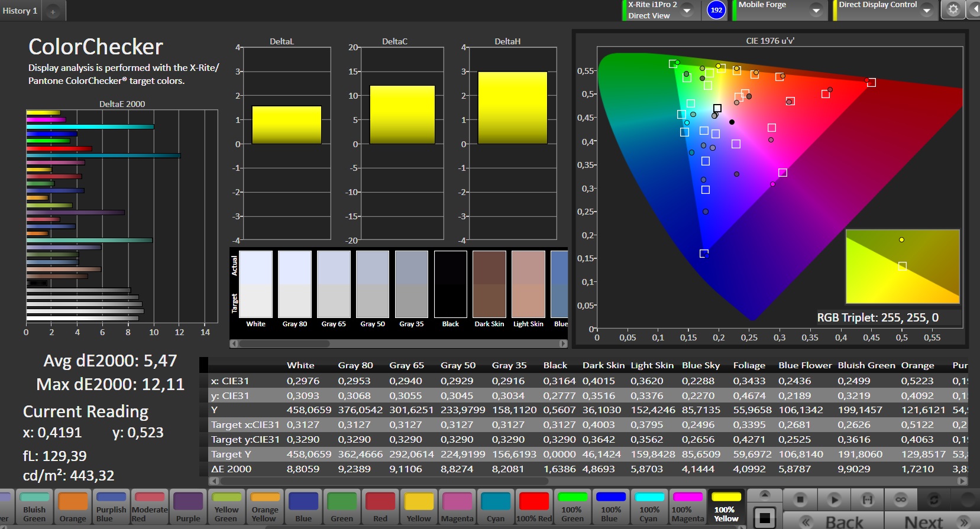Open the Mobile Forge source dropdown
The image size is (980, 529).
coord(816,11)
